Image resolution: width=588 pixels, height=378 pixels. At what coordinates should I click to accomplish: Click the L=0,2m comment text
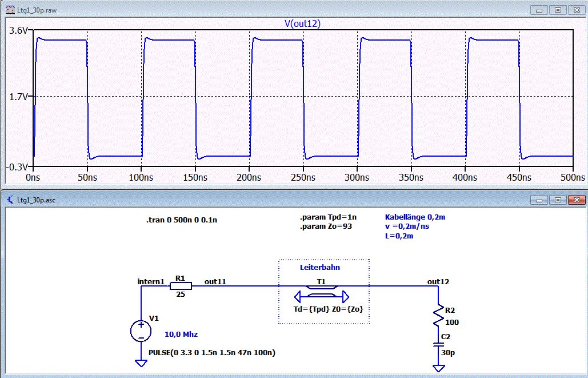399,236
